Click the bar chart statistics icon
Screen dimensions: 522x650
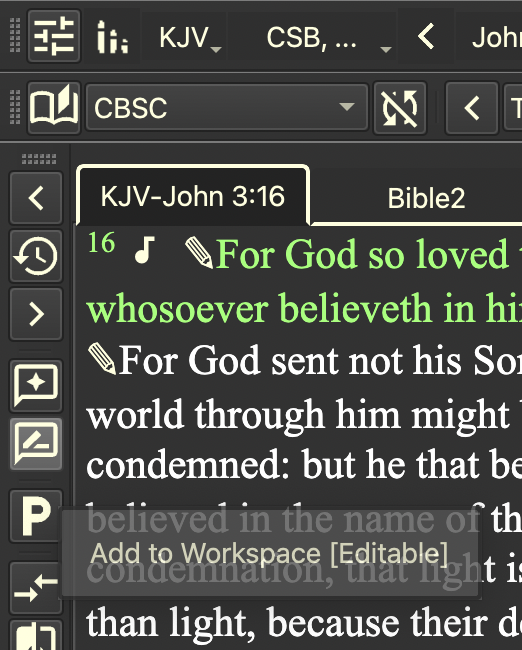coord(112,38)
